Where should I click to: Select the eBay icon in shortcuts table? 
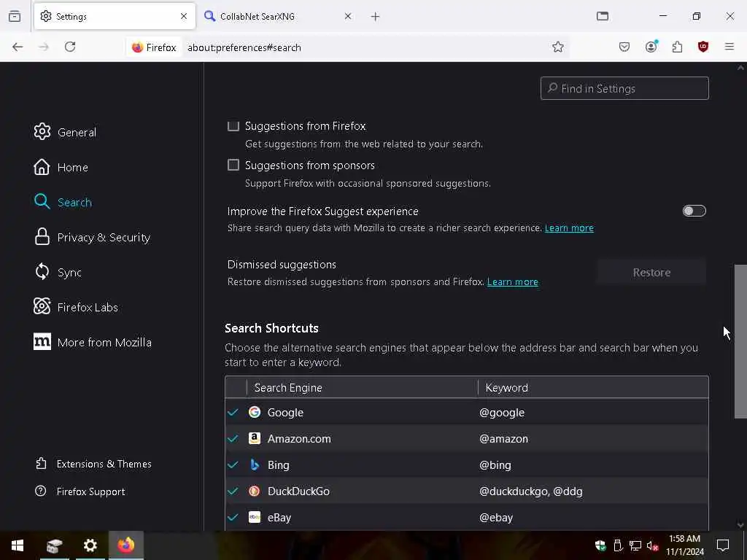tap(255, 517)
